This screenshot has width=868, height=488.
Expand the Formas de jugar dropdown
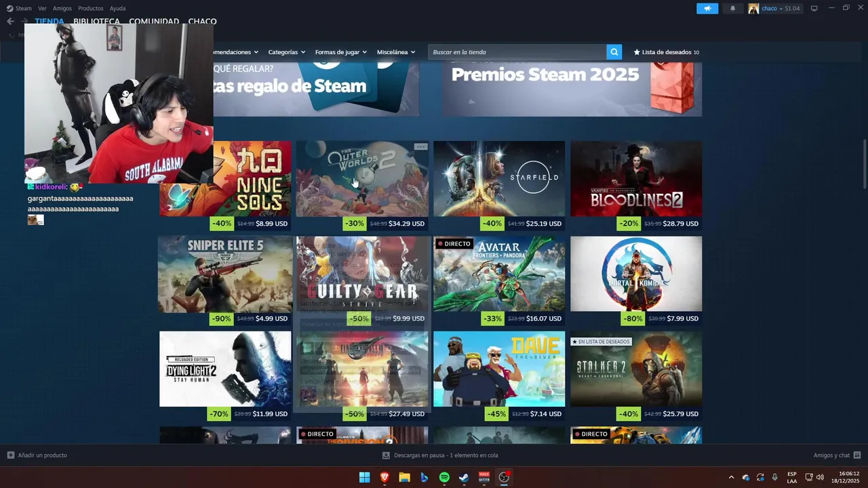(x=341, y=52)
